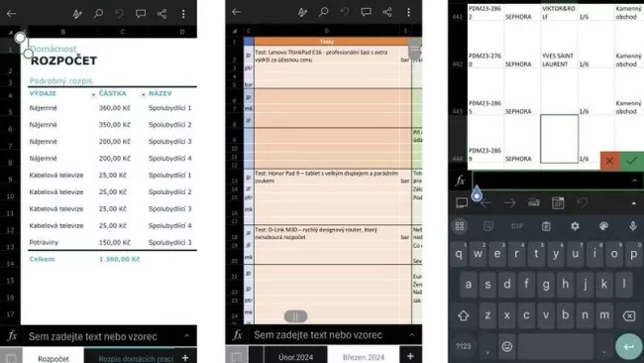The height and width of the screenshot is (363, 644).
Task: Tap the pause-shaped scroll handle middle screen
Action: (295, 316)
